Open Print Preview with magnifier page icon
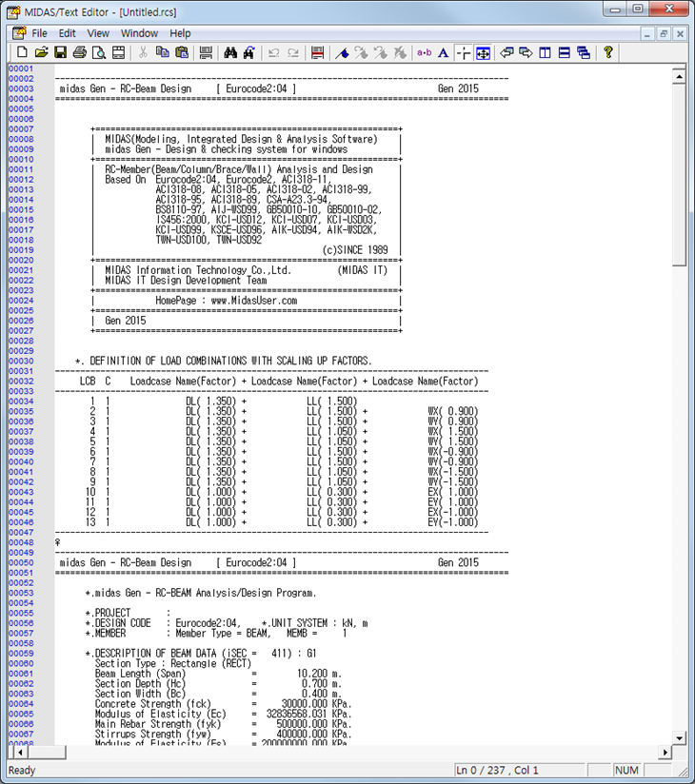Image resolution: width=695 pixels, height=784 pixels. coord(99,52)
